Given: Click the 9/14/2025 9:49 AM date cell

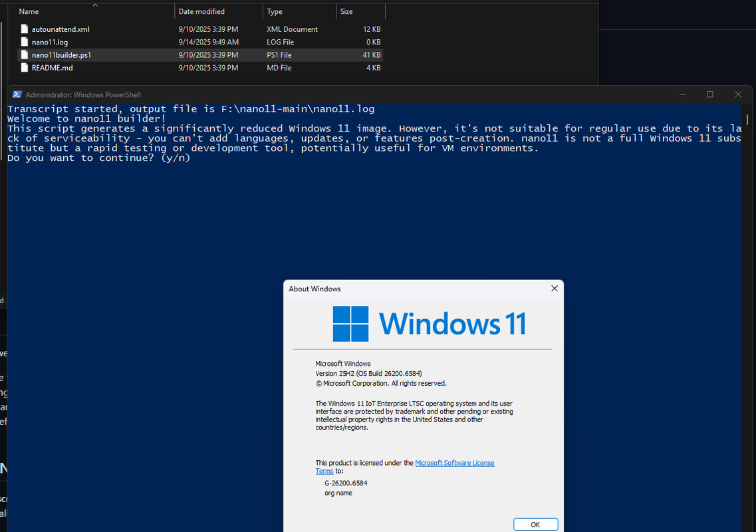Looking at the screenshot, I should pyautogui.click(x=208, y=43).
